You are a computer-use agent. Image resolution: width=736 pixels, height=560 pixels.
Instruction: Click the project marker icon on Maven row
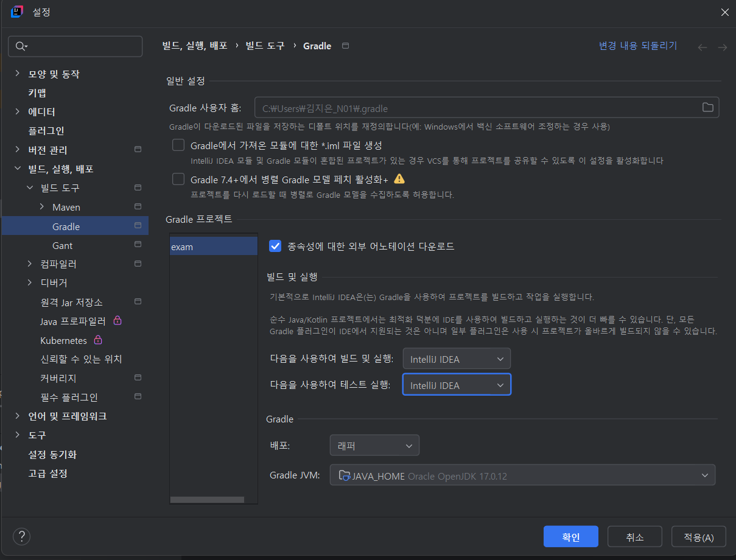coord(138,206)
